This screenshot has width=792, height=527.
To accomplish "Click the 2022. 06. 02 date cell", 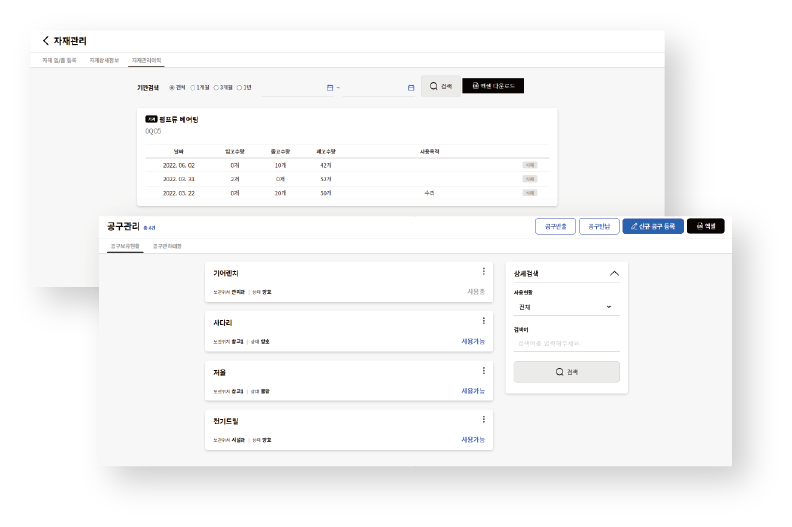I will pos(179,165).
